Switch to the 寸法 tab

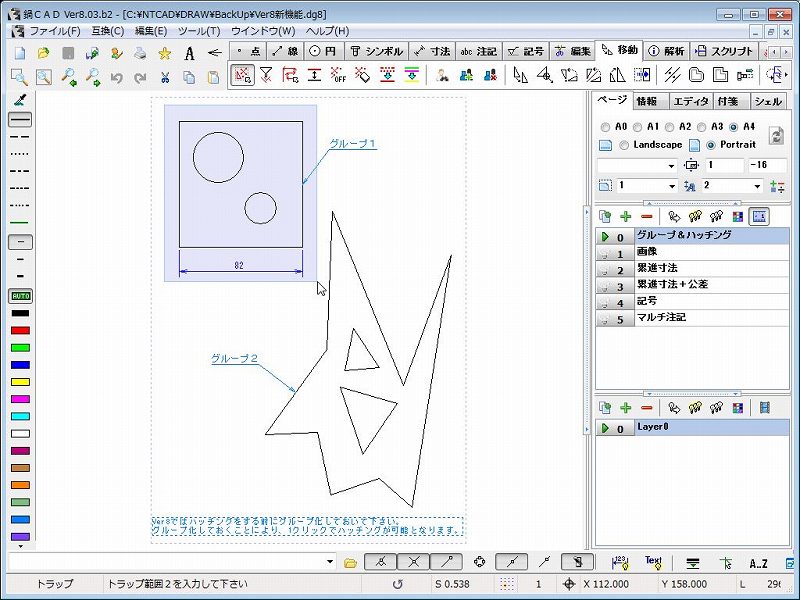(x=432, y=52)
